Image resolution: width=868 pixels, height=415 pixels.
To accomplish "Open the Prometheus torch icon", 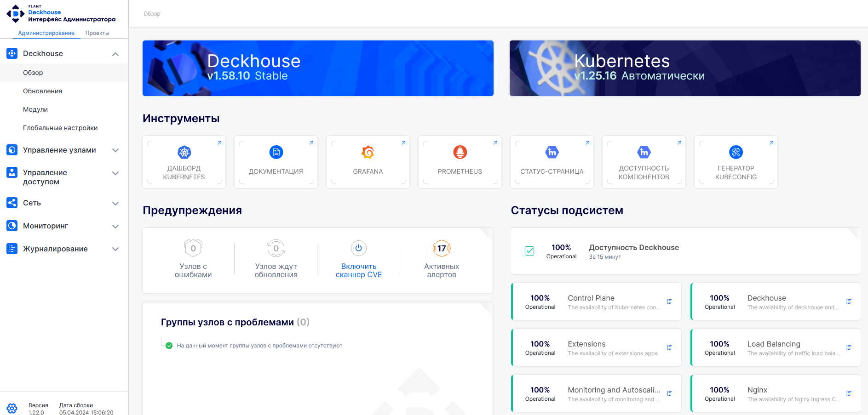I will coord(460,152).
